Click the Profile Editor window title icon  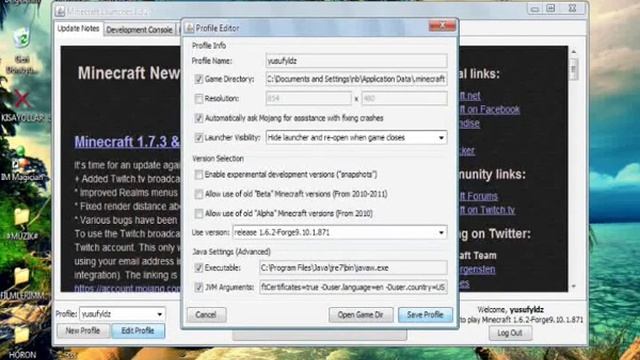(189, 28)
